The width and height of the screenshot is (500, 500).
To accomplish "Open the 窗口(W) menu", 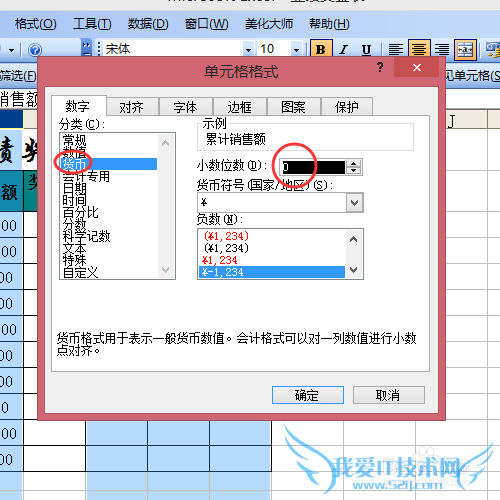I will (207, 24).
